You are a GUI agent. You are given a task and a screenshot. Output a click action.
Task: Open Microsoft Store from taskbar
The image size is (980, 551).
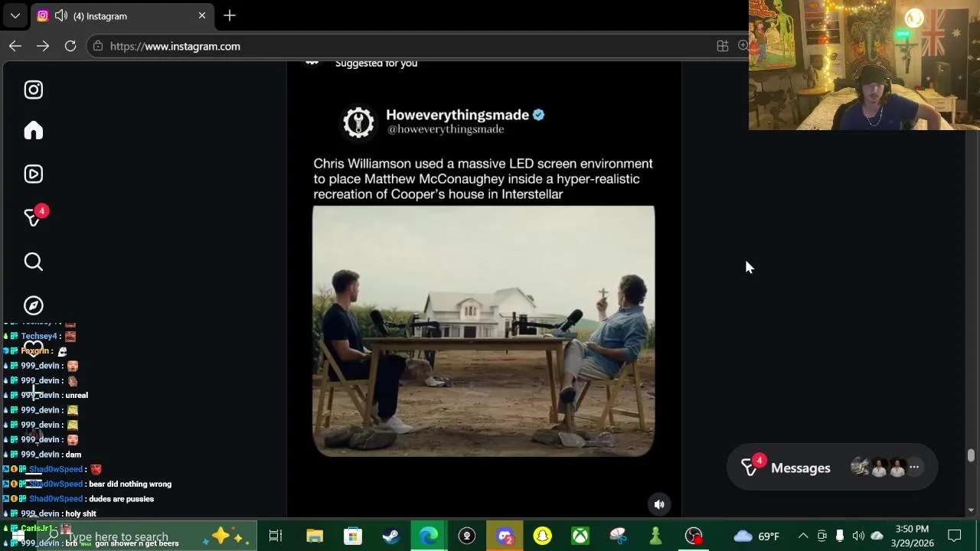click(353, 536)
